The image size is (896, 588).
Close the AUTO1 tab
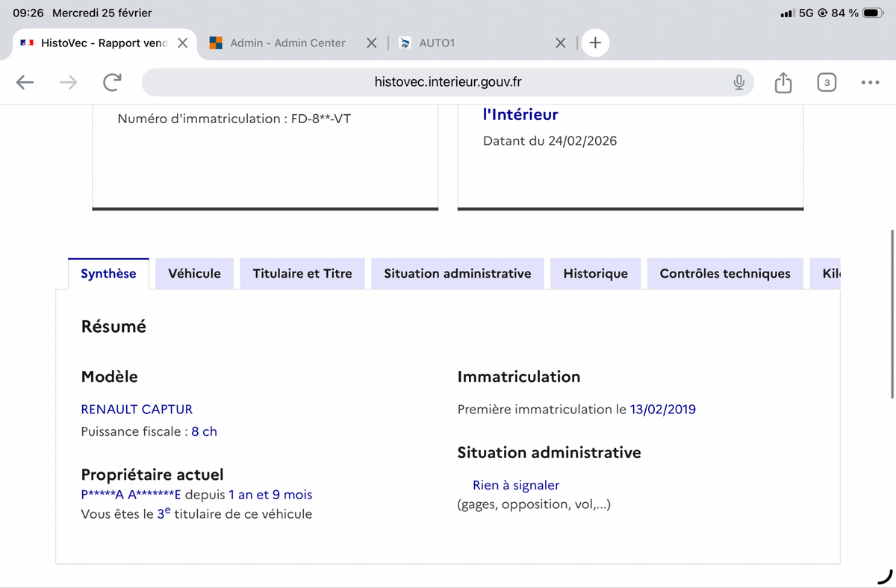pos(561,43)
